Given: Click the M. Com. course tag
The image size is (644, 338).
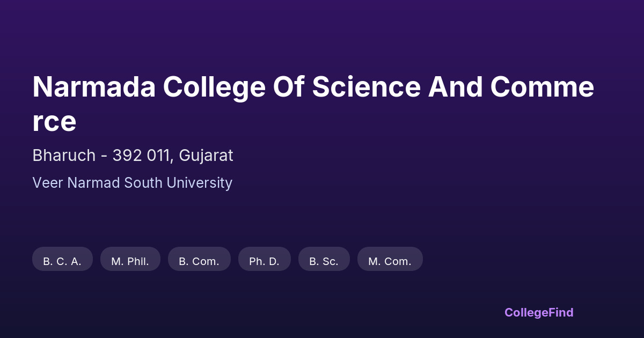Looking at the screenshot, I should pos(390,261).
